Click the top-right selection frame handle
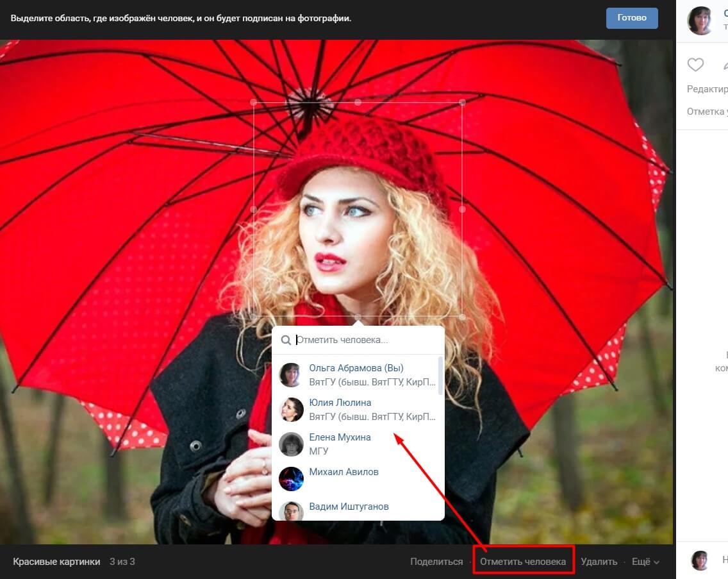Viewport: 728px width, 579px height. pyautogui.click(x=462, y=102)
